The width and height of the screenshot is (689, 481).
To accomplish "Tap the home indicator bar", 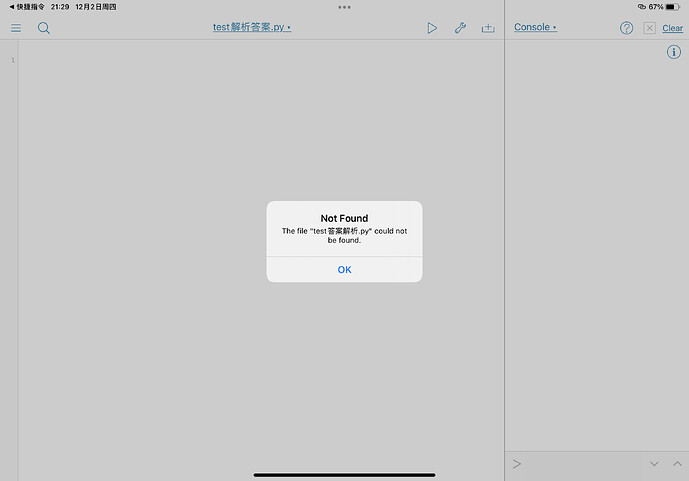I will (x=344, y=475).
